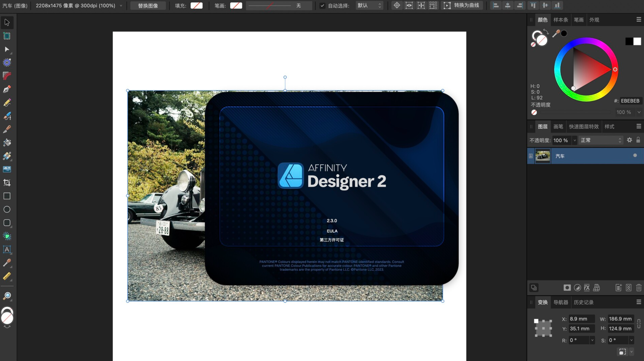Open the Layers panel options menu
644x361 pixels.
tap(639, 126)
